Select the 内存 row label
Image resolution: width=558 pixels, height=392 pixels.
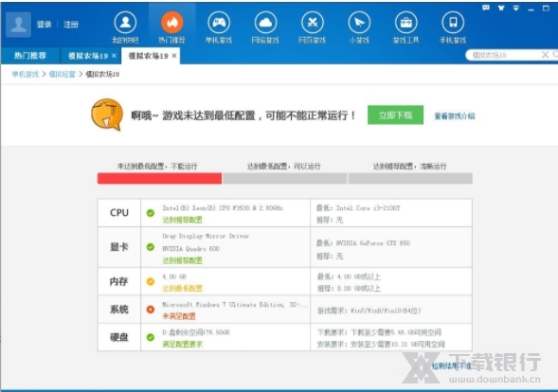coord(119,282)
